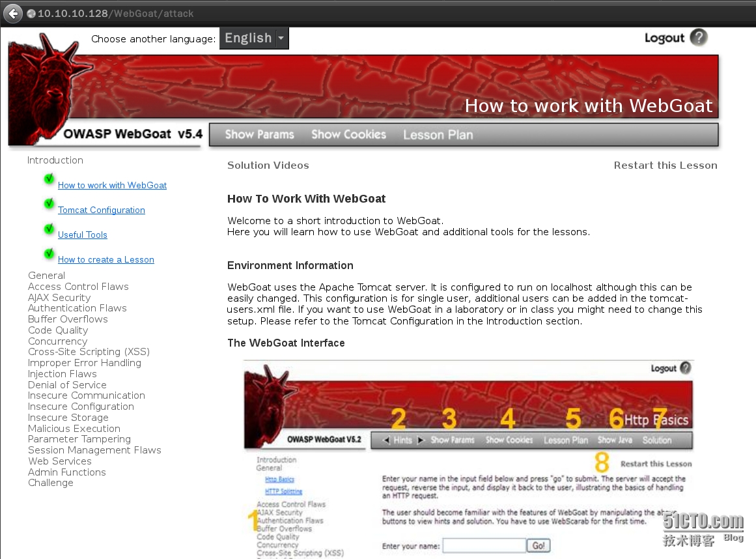Click Restart this Lesson link

coord(665,165)
